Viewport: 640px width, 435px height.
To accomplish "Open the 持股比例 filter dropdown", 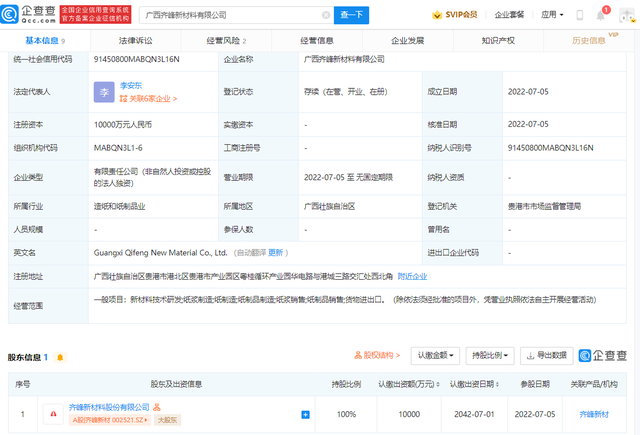I will [x=491, y=355].
